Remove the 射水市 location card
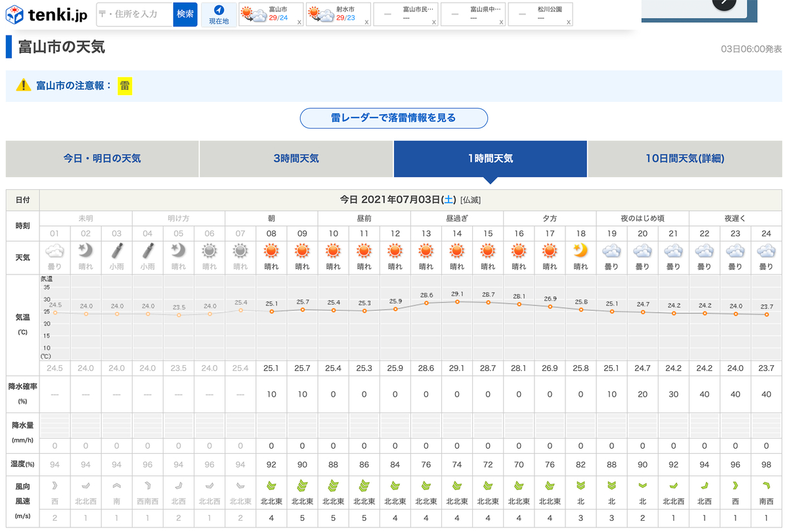The image size is (788, 532). (366, 22)
